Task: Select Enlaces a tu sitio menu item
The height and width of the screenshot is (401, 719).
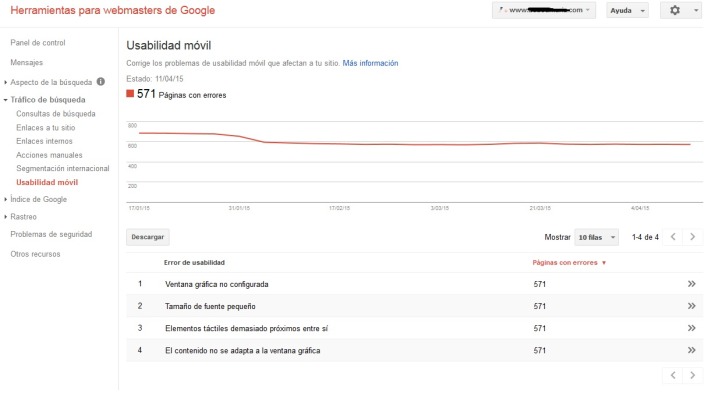Action: (x=46, y=127)
